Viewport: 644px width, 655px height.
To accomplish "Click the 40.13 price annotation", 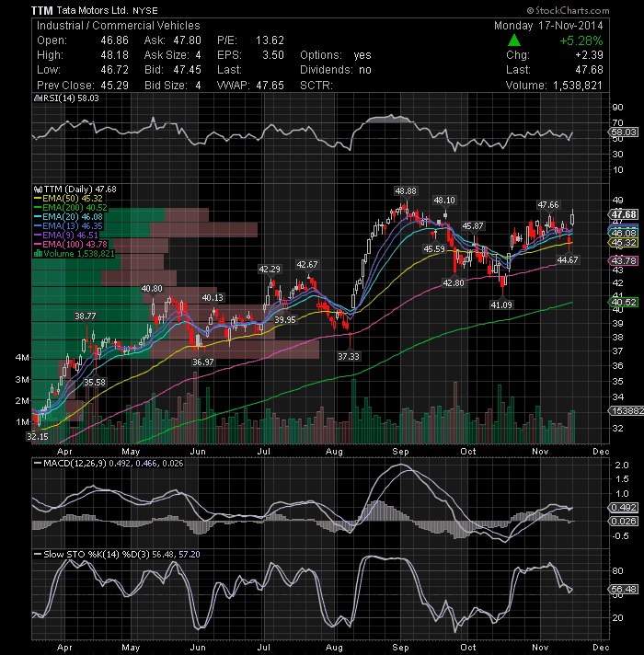I will point(213,297).
